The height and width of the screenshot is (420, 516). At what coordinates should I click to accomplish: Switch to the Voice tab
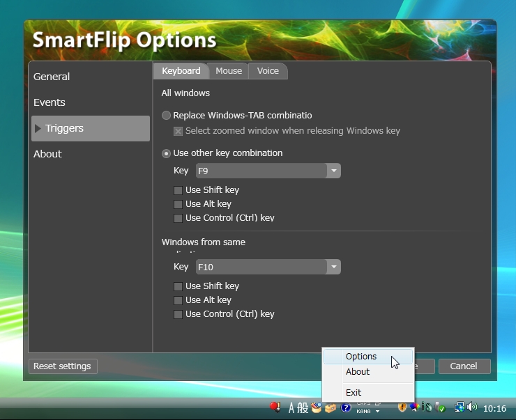pos(268,71)
